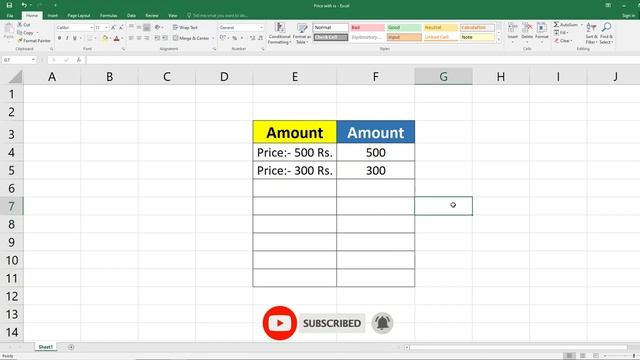Screen dimensions: 640x360
Task: Expand the cell styles gallery
Action: [x=499, y=40]
